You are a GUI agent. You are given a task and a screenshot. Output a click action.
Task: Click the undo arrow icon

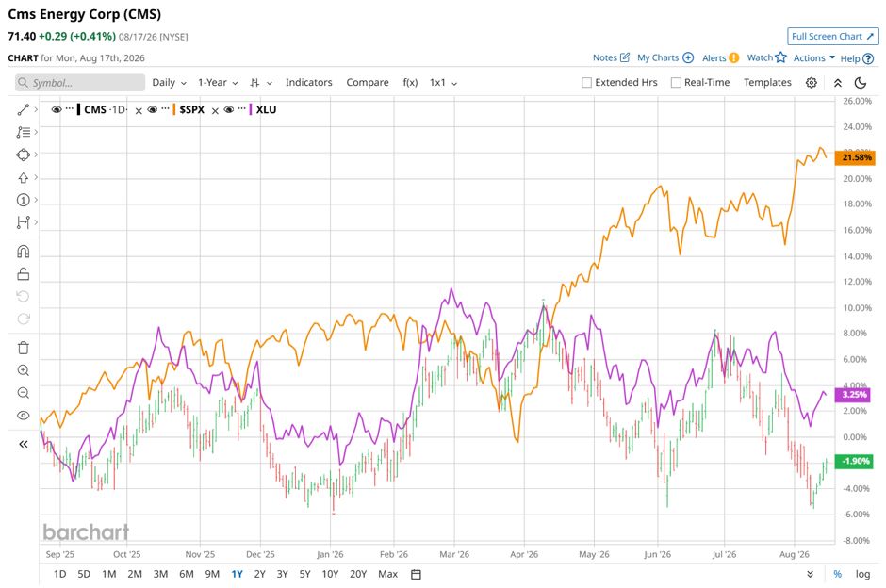pyautogui.click(x=24, y=297)
